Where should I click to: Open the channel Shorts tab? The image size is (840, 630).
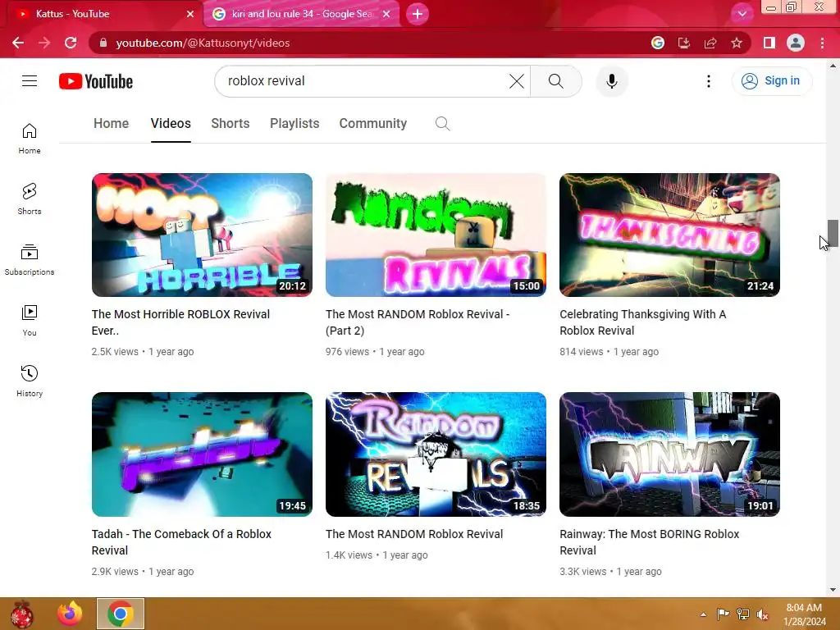[231, 124]
